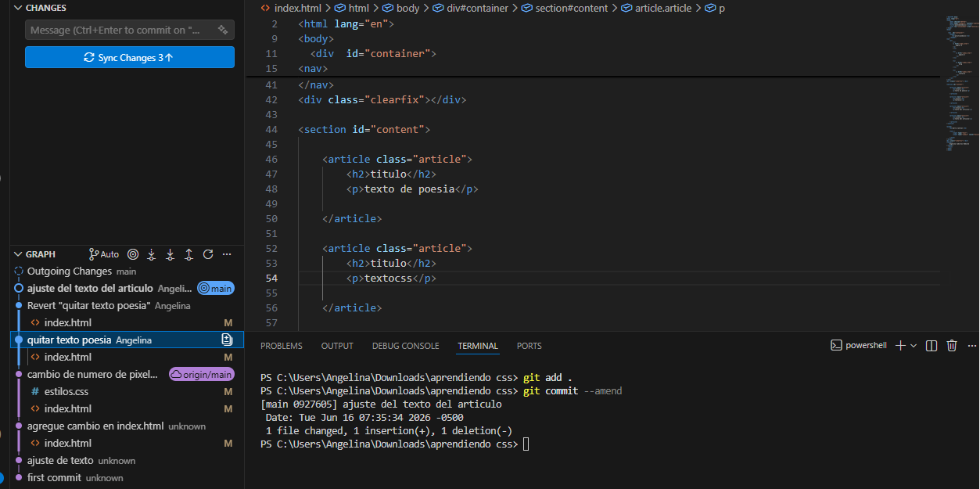This screenshot has height=489, width=980.
Task: Place cursor on the textocss line
Action: [391, 278]
